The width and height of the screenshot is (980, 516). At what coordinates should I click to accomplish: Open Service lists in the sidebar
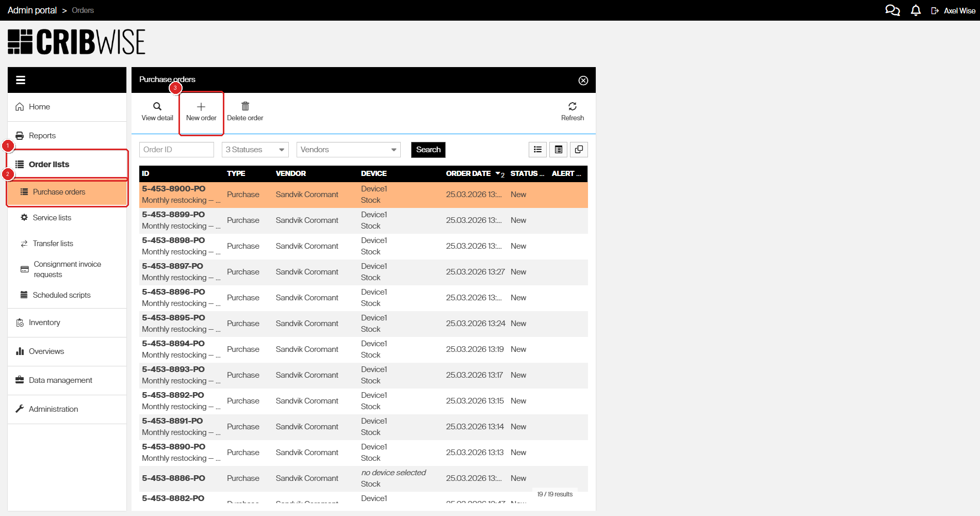pyautogui.click(x=52, y=218)
